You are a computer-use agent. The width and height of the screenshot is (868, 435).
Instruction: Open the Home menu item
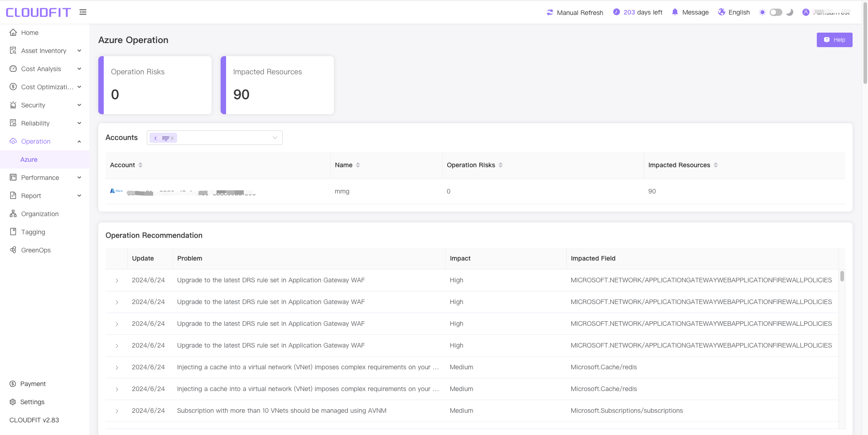click(x=44, y=33)
